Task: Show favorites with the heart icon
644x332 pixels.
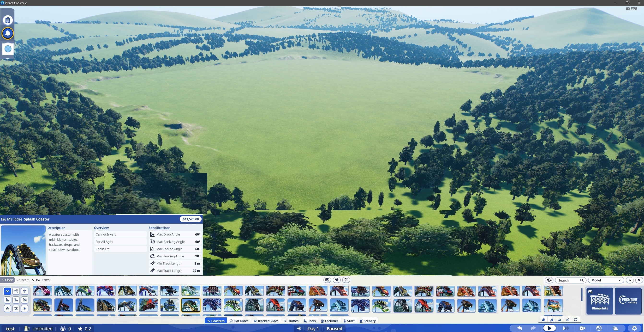Action: click(337, 280)
